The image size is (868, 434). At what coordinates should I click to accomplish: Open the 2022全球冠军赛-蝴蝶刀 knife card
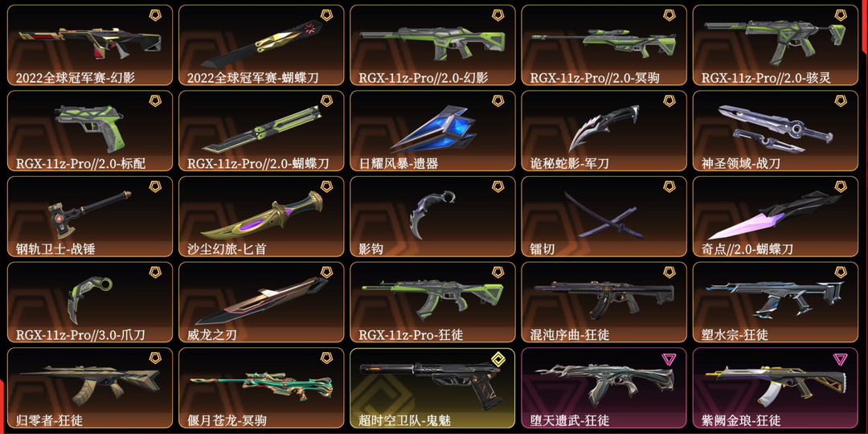(x=261, y=45)
